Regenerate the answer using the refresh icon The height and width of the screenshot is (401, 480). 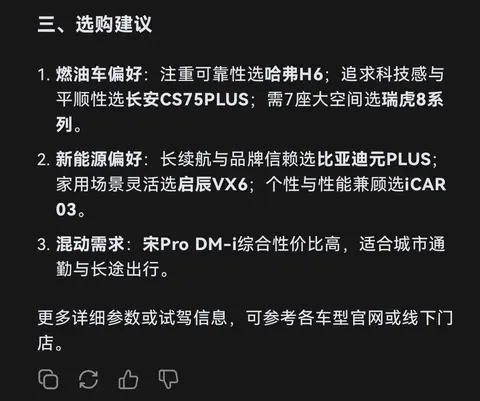coord(88,379)
